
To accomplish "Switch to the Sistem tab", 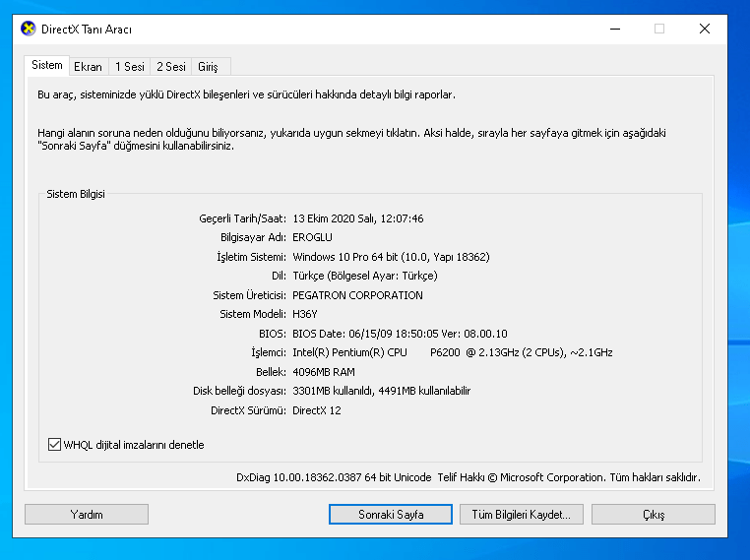I will [x=47, y=66].
